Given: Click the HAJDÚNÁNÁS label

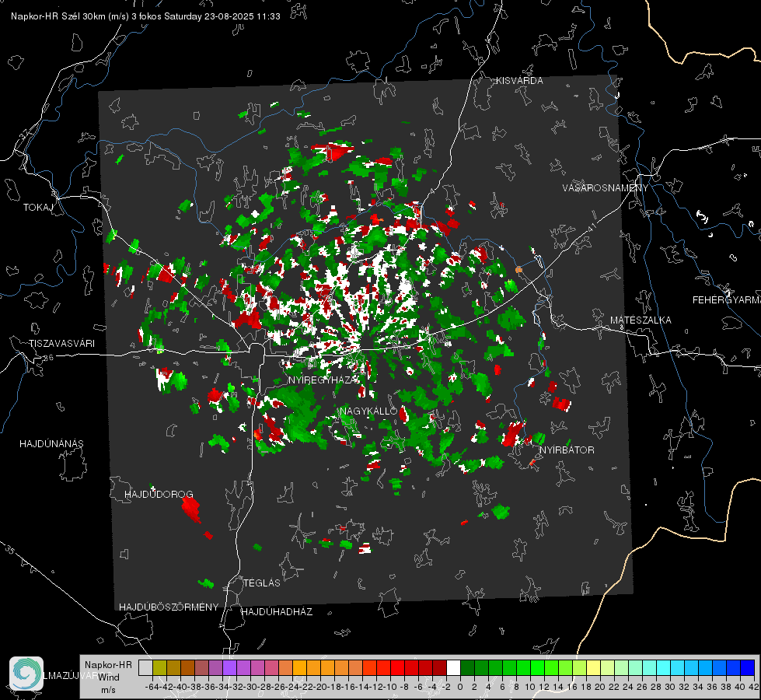Looking at the screenshot, I should click(51, 443).
